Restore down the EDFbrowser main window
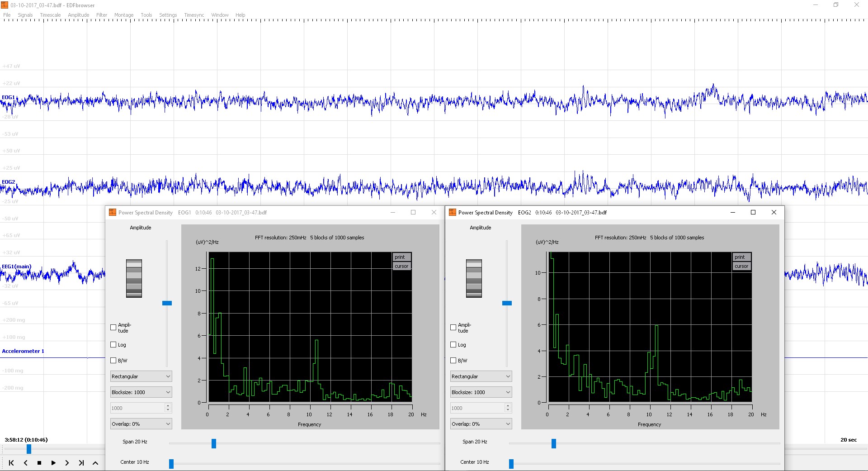This screenshot has height=471, width=868. [x=836, y=5]
